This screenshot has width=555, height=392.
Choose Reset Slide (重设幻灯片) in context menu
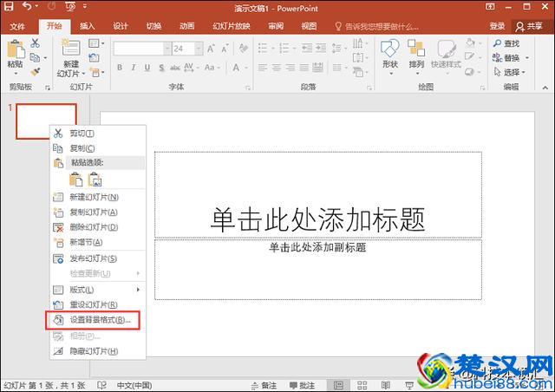click(98, 304)
